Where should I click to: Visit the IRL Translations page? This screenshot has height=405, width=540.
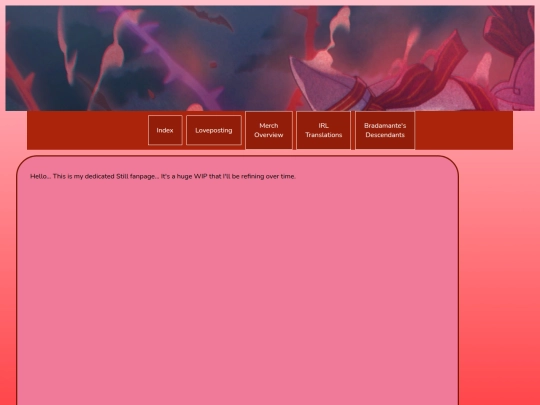coord(323,130)
